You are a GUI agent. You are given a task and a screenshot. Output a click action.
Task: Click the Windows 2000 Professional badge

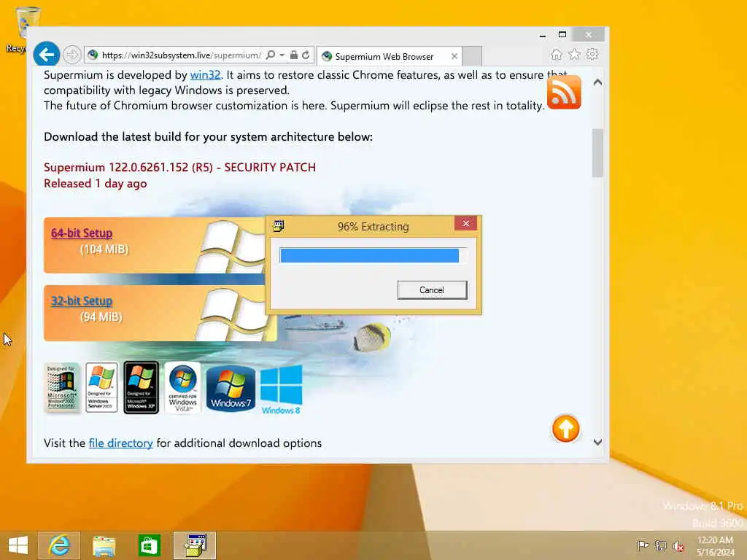pos(61,387)
